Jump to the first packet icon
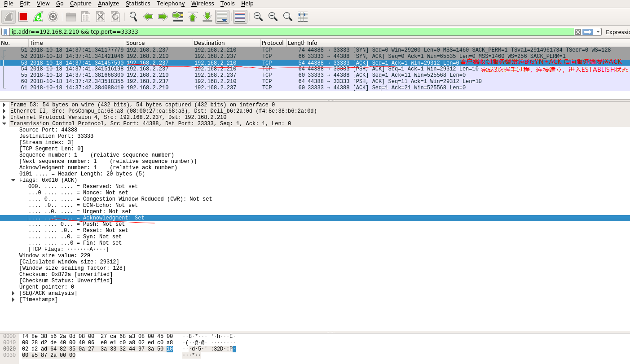 pos(193,17)
